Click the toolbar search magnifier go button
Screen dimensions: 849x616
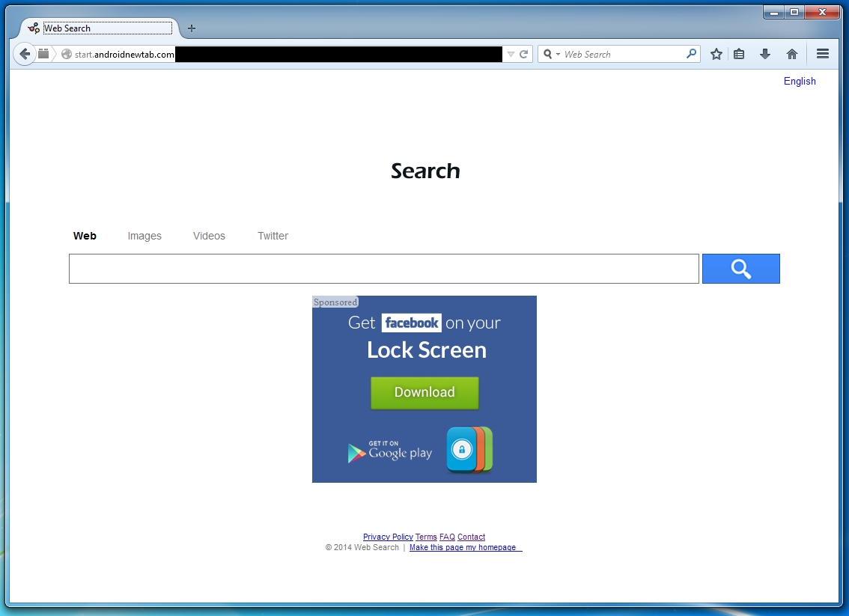(x=692, y=54)
